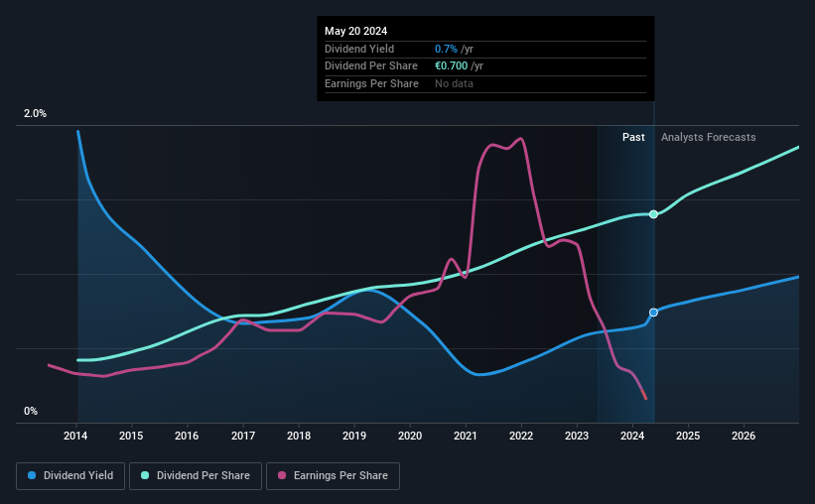Click the 'May 20 2024' tooltip date
Viewport: 815px width, 504px height.
click(x=356, y=31)
